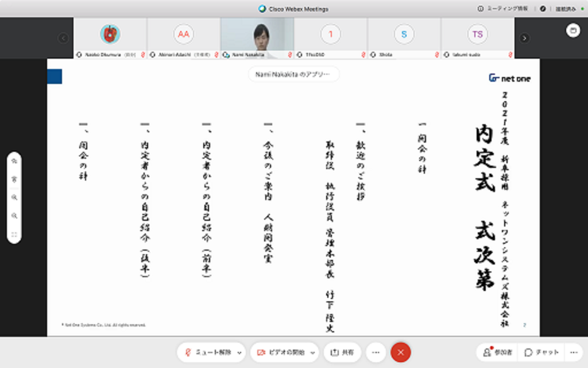
Task: Click muted mic icon on Nami Nakakita
Action: pos(289,55)
